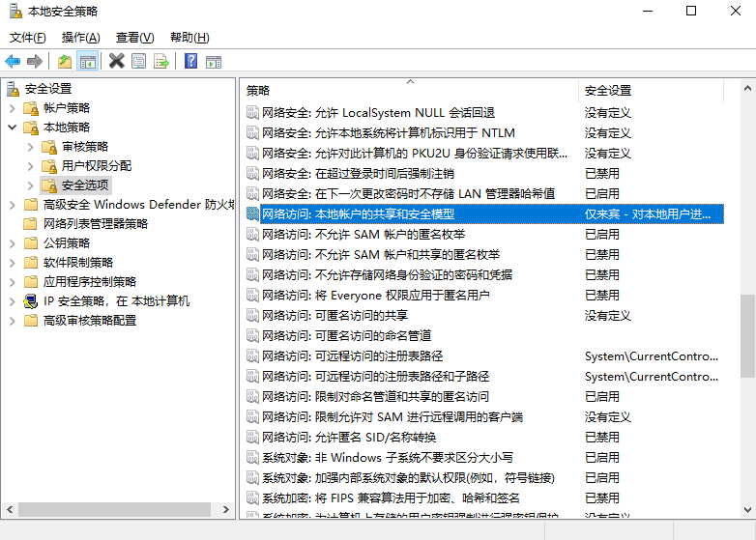Maximize the 本地安全策略 window
Screen dimensions: 756x540
click(x=691, y=11)
